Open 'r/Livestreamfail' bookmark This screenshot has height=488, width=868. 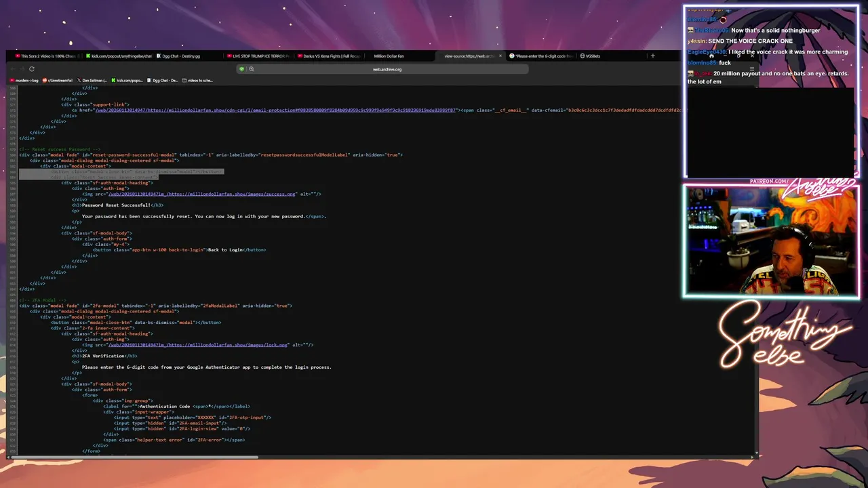(57, 81)
